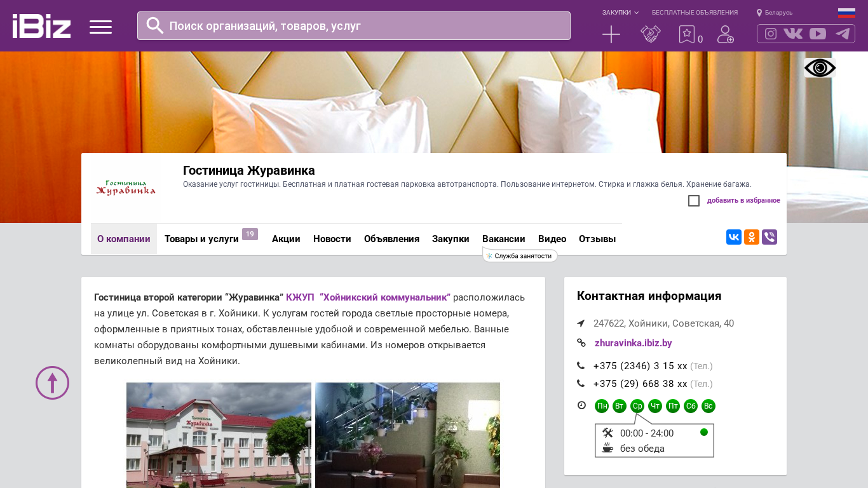
Task: Select Saturday (Сб) schedule circle
Action: 691,406
